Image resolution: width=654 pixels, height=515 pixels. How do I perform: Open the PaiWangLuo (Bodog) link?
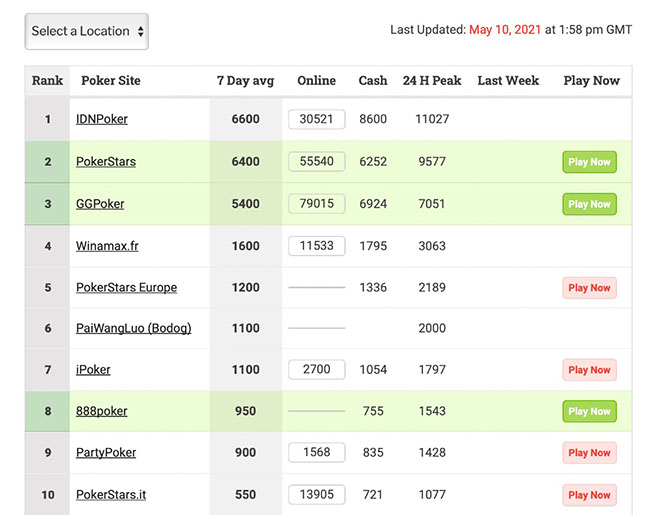[133, 329]
